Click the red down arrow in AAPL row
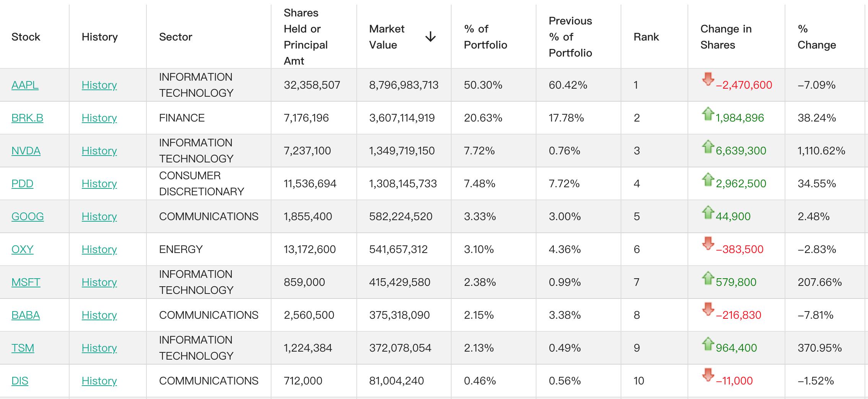This screenshot has width=868, height=399. point(708,79)
